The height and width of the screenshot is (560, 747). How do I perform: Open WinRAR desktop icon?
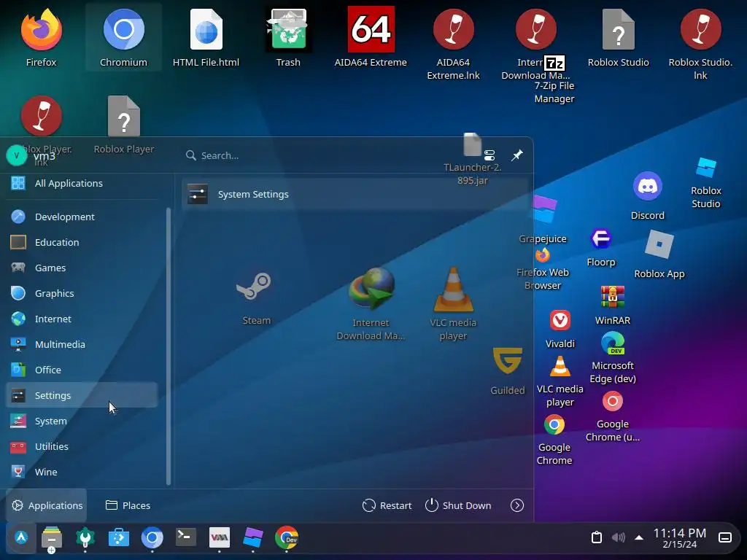tap(612, 297)
